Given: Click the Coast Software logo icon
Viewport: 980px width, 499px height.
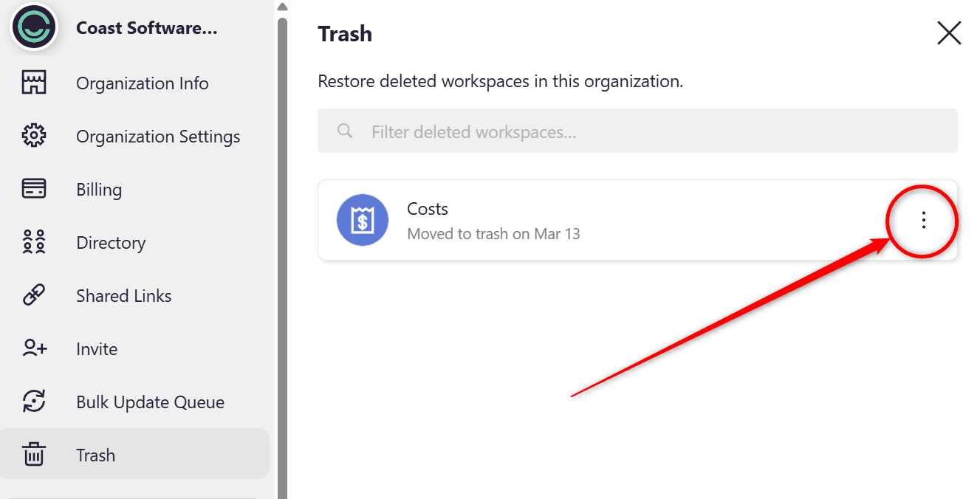Looking at the screenshot, I should [x=34, y=27].
